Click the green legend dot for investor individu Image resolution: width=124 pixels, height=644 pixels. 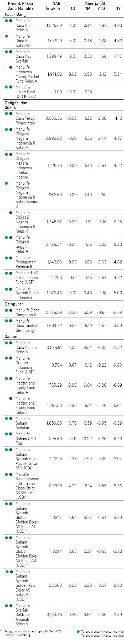[x=78, y=632]
